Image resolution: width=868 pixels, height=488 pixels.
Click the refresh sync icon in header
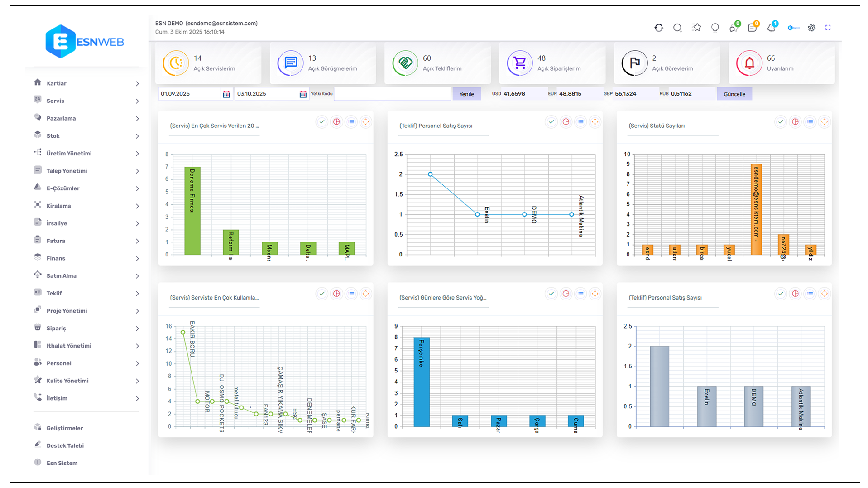pyautogui.click(x=658, y=28)
